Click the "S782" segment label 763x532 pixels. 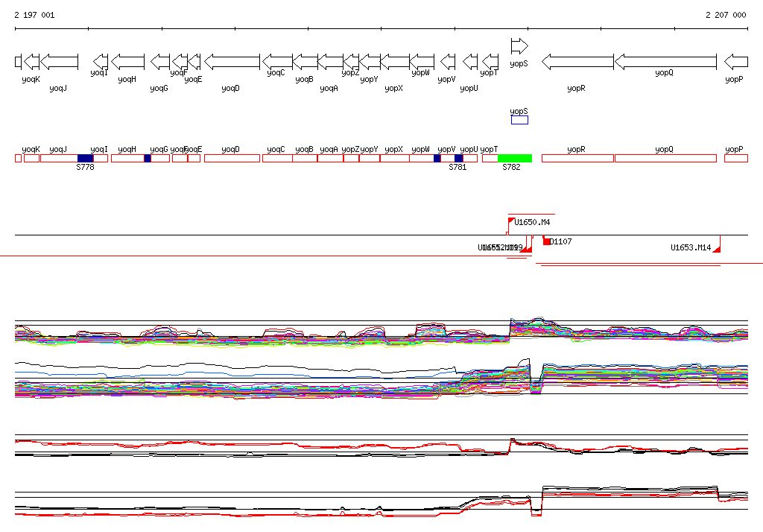click(x=511, y=167)
